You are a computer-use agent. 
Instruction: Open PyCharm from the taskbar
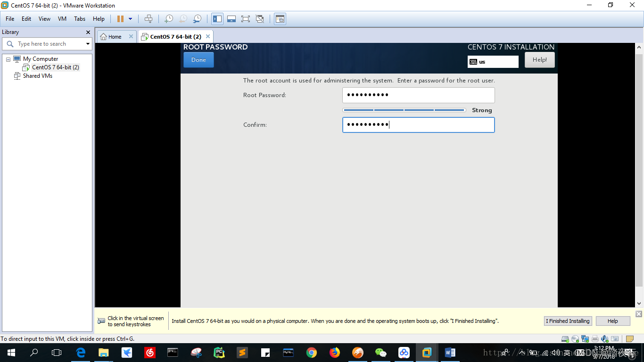tap(219, 353)
